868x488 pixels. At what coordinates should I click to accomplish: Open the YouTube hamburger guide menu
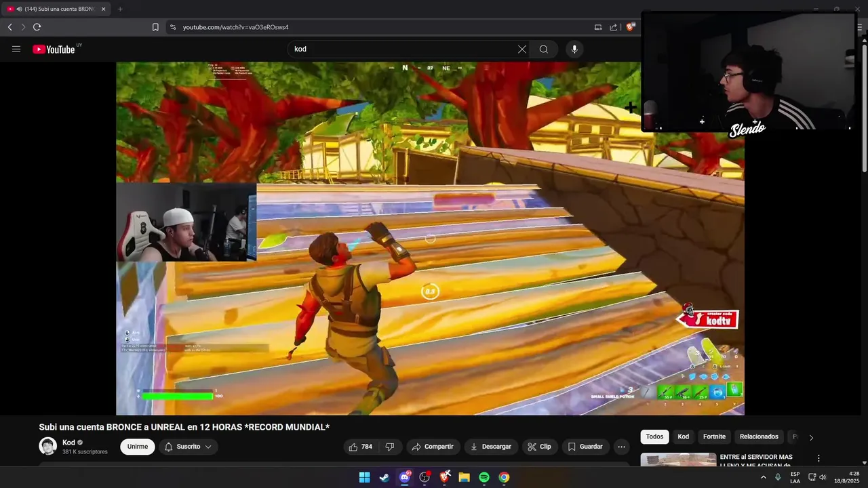pos(16,49)
